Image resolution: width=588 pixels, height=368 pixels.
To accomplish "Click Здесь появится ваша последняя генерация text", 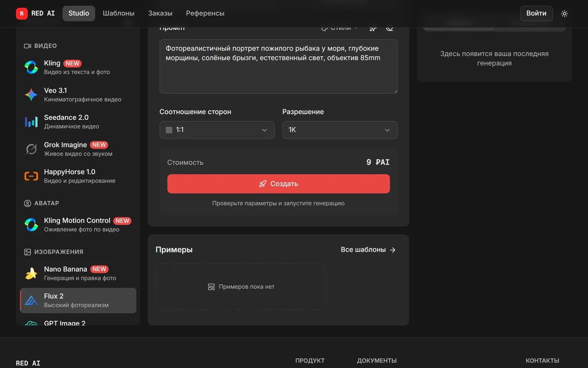I will pyautogui.click(x=494, y=58).
